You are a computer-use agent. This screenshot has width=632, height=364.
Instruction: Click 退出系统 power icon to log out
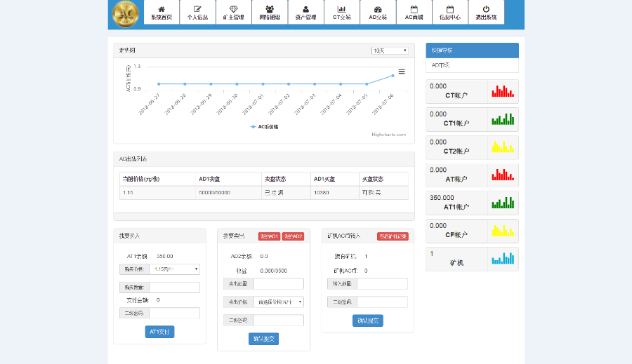click(x=486, y=13)
